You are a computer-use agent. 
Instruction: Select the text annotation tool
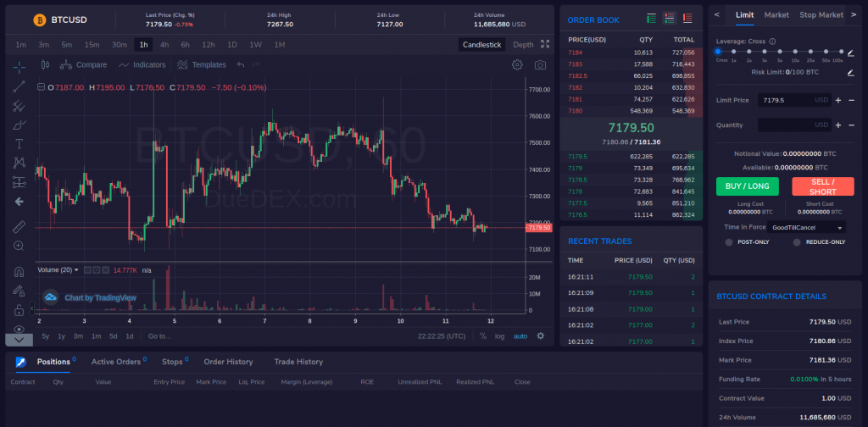click(19, 144)
